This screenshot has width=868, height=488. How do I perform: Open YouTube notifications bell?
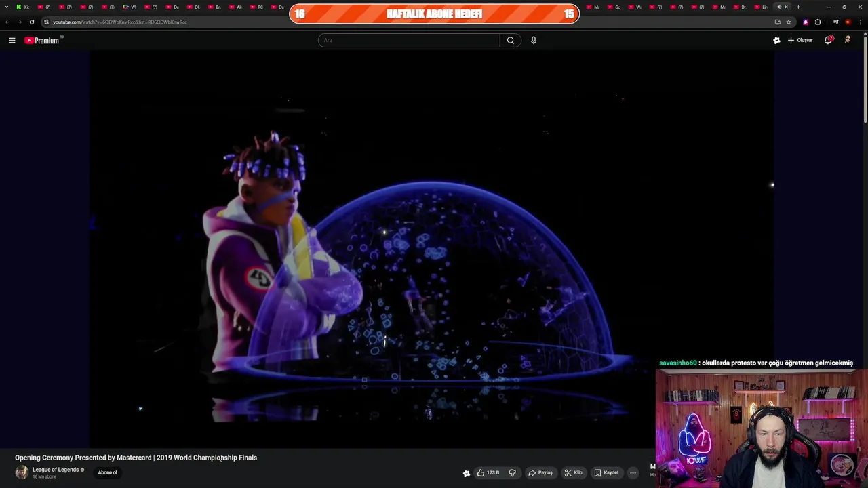[x=827, y=40]
